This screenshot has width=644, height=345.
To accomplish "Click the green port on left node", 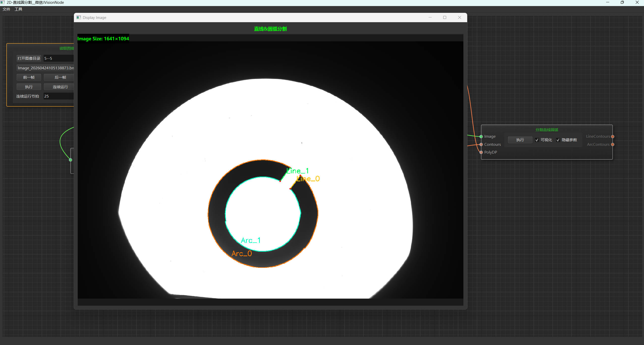I will coord(71,160).
